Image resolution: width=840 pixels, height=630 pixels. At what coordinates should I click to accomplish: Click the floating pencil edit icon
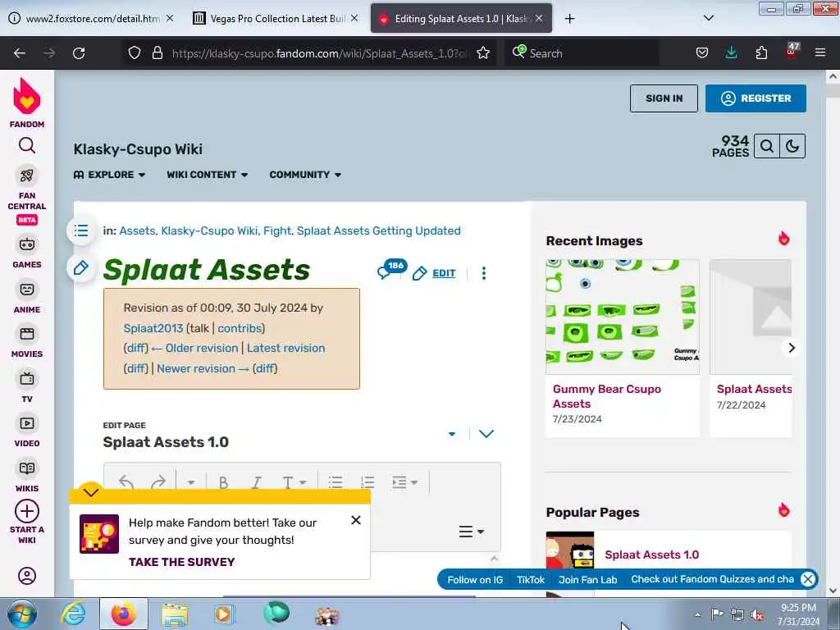(81, 267)
